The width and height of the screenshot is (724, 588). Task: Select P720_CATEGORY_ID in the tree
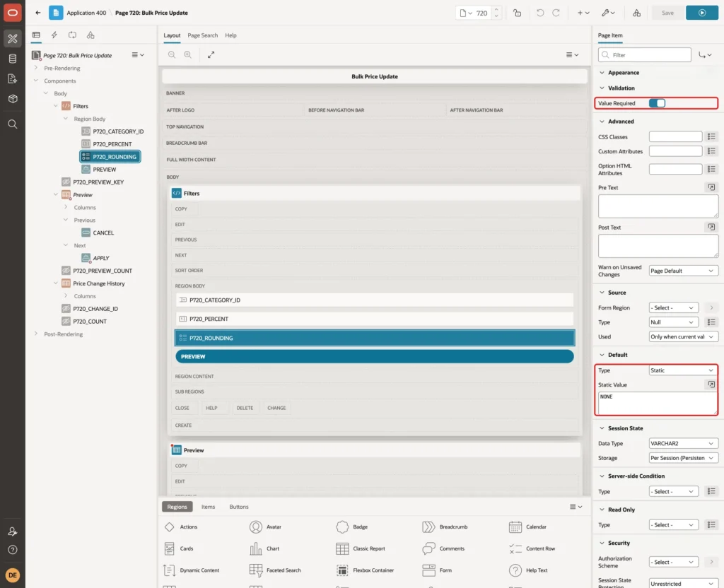pos(118,131)
